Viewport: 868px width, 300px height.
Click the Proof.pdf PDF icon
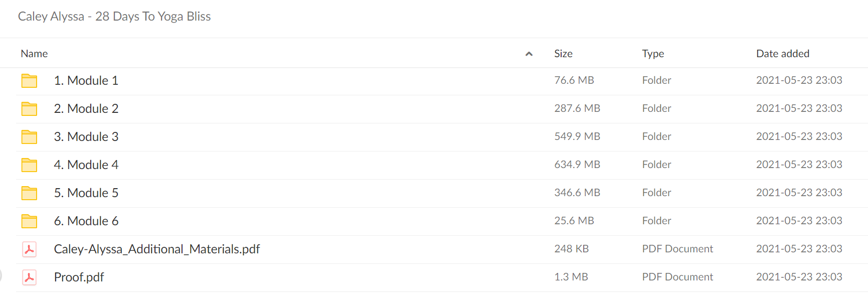pyautogui.click(x=29, y=277)
